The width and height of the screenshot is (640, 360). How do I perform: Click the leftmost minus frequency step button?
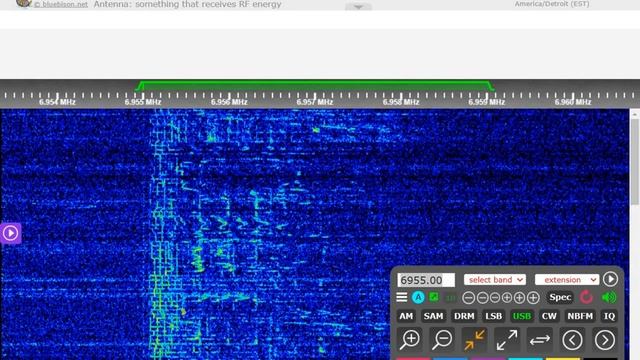pyautogui.click(x=469, y=298)
